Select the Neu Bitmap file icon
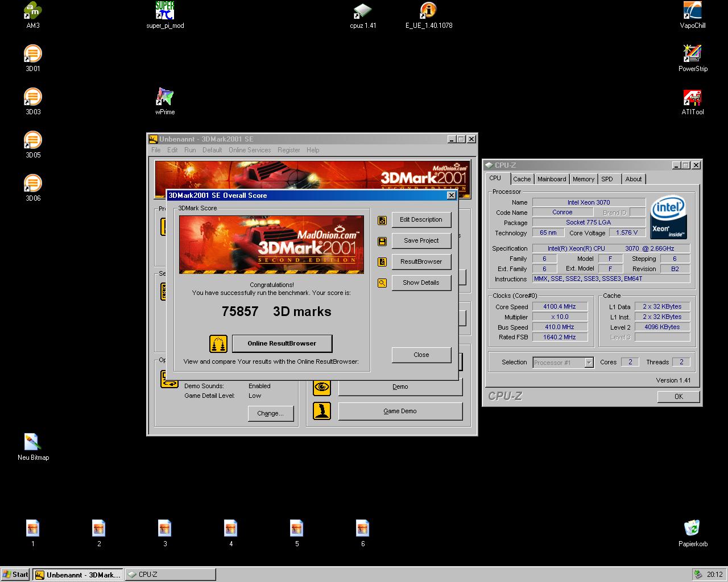The height and width of the screenshot is (582, 728). pyautogui.click(x=33, y=443)
